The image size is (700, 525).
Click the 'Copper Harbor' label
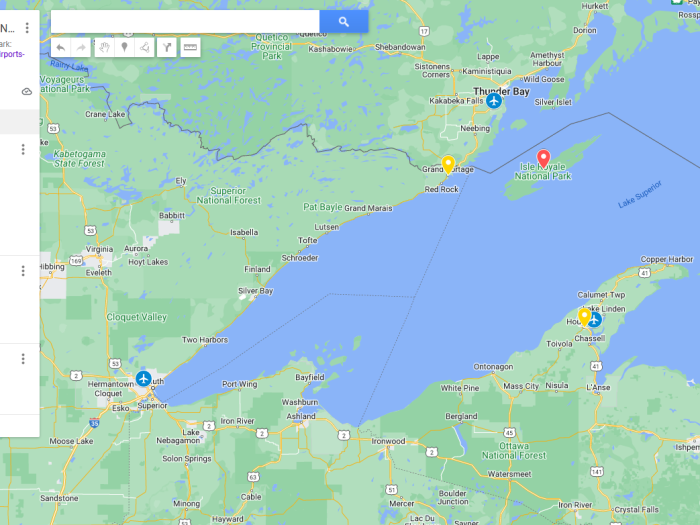[667, 259]
